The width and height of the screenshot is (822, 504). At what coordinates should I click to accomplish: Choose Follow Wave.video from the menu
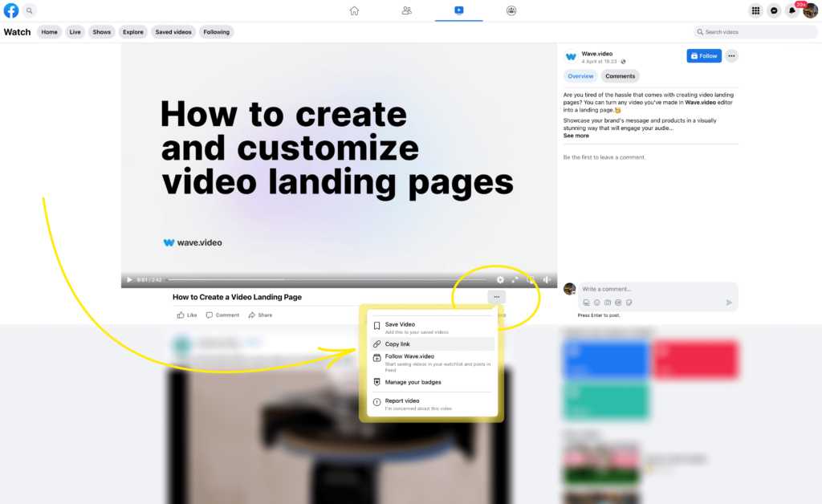click(432, 363)
